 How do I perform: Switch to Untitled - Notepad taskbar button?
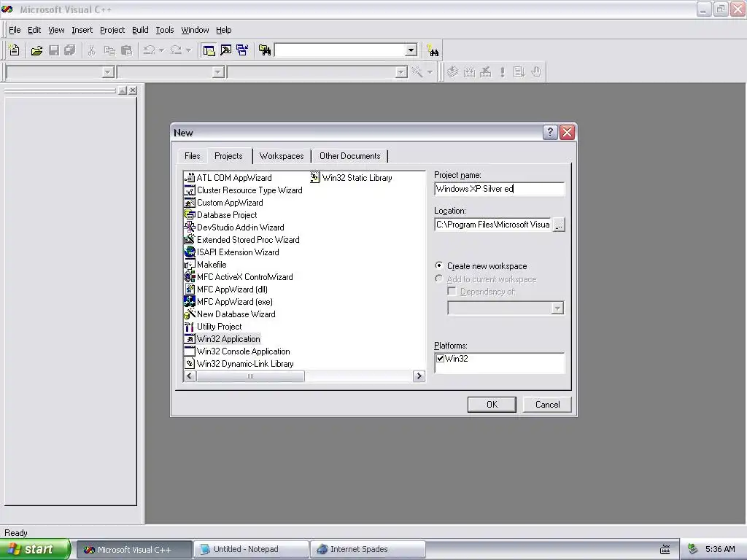coord(251,550)
